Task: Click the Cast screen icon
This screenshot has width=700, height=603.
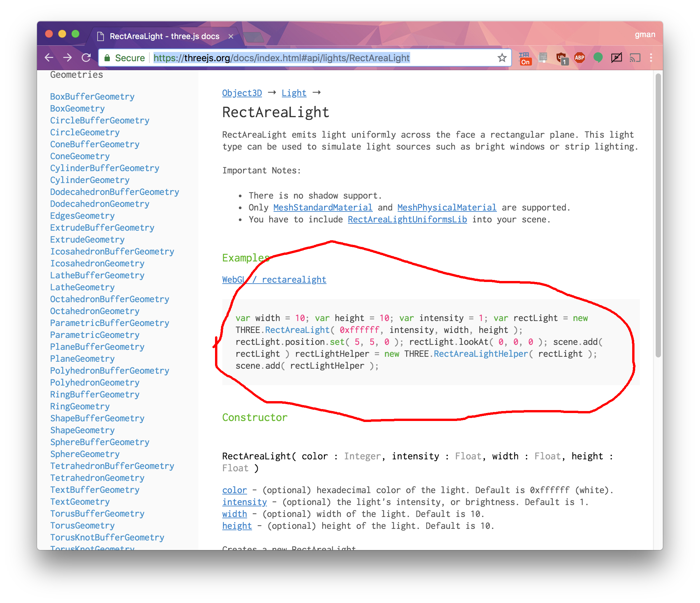Action: click(635, 58)
